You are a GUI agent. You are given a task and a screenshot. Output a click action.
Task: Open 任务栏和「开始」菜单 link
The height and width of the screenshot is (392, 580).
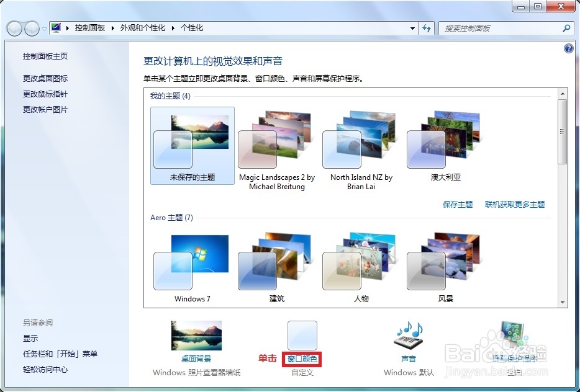point(60,354)
